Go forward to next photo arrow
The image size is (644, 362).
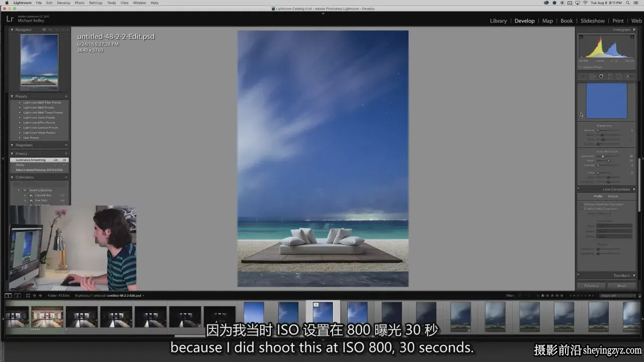pyautogui.click(x=41, y=296)
